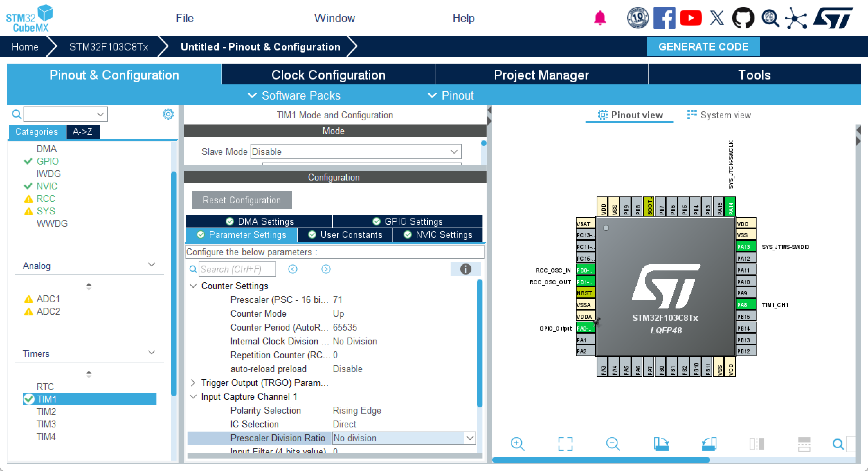The width and height of the screenshot is (868, 471).
Task: Click the pin search magnifier icon
Action: (x=838, y=444)
